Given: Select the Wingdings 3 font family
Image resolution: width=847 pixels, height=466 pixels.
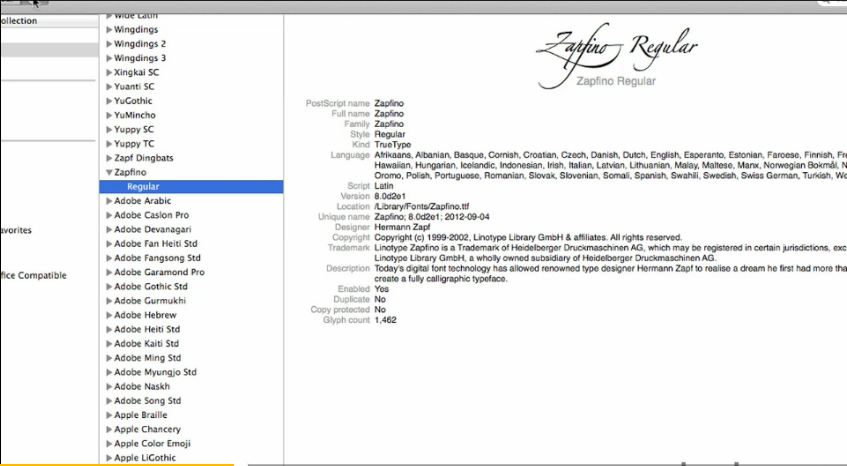Looking at the screenshot, I should (x=140, y=58).
